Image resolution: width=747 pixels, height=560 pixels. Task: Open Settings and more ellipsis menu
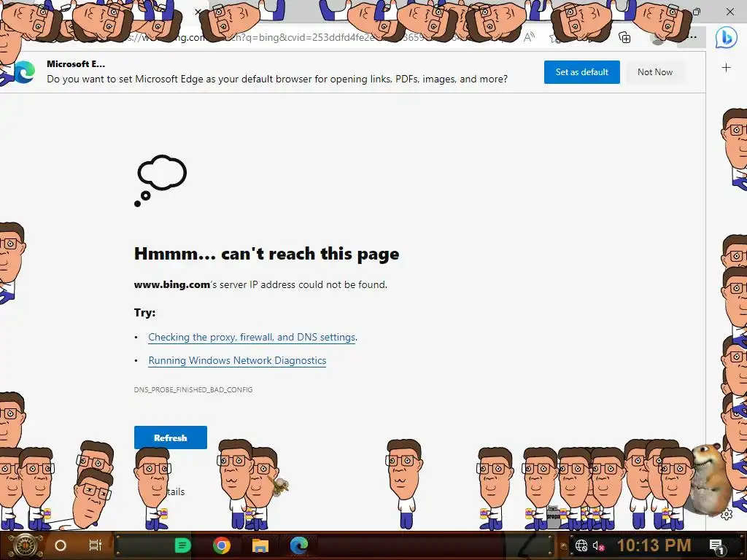point(693,37)
